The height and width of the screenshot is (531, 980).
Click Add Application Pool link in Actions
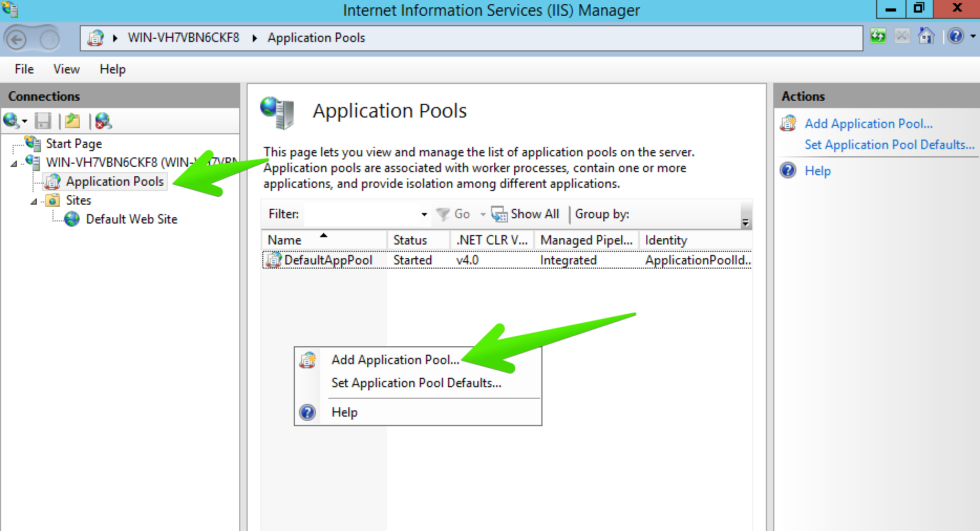(x=869, y=124)
